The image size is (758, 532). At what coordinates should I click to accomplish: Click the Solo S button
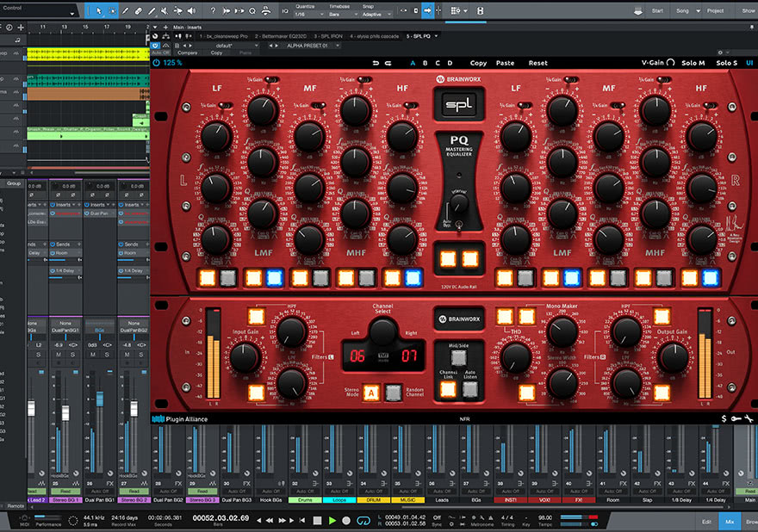click(x=727, y=63)
